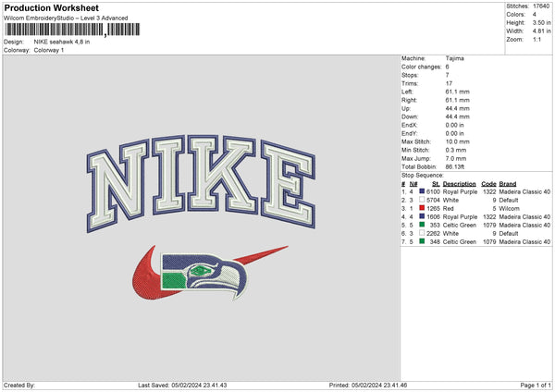Click the Total Bobbin value 86.13ft
Image resolution: width=555 pixels, height=392 pixels.
[x=454, y=166]
